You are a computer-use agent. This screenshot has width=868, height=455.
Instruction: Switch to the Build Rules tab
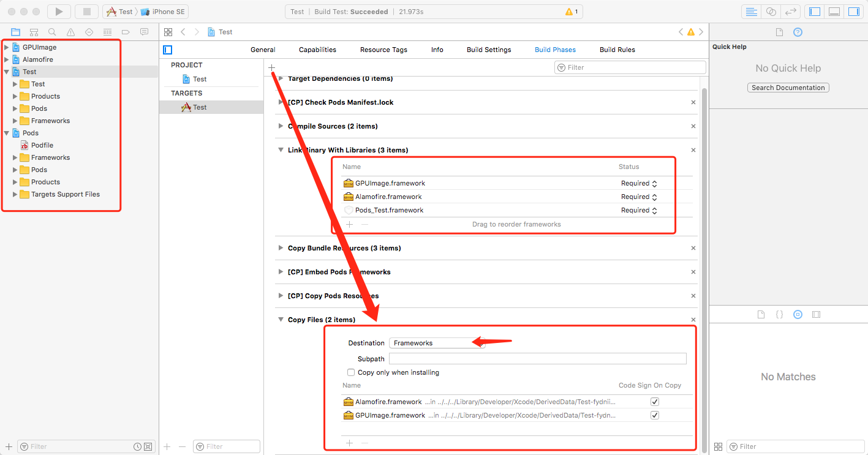(x=617, y=50)
